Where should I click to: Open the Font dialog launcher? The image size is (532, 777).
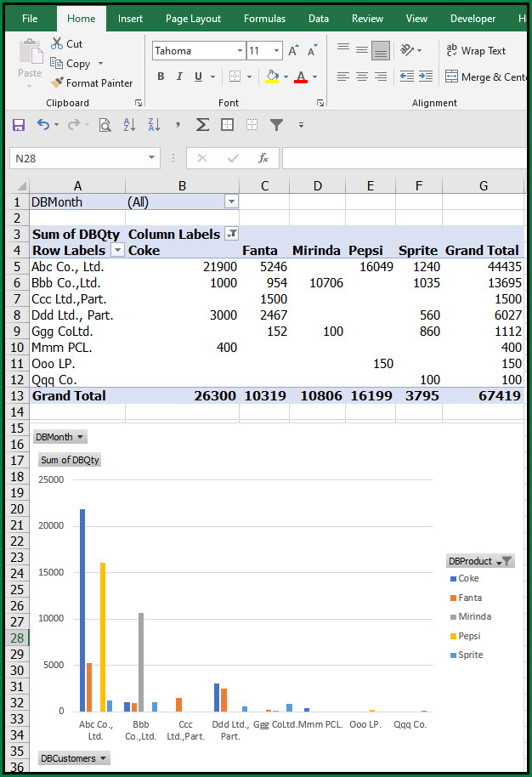pos(320,103)
